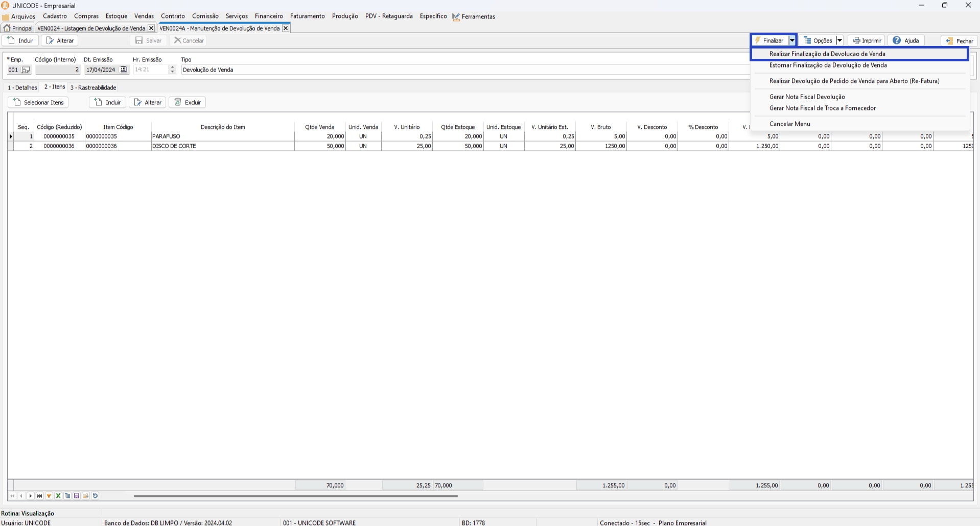Go to last record with navigator arrow
The height and width of the screenshot is (526, 980).
(40, 496)
